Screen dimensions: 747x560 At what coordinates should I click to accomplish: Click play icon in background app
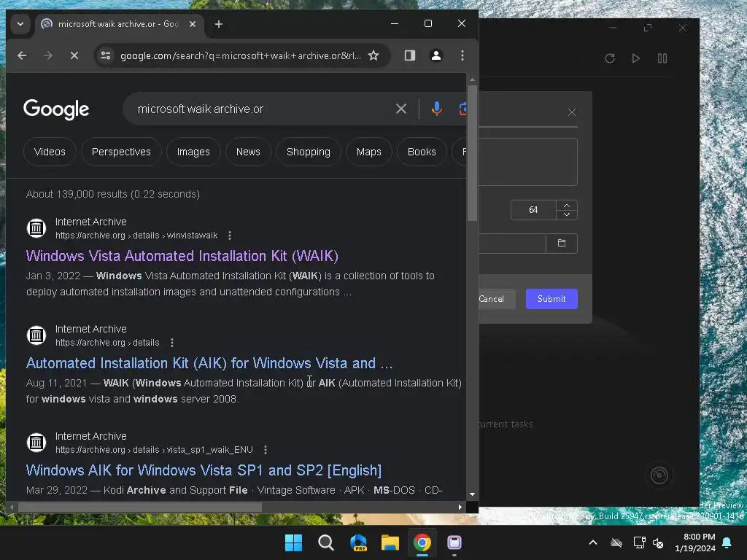(636, 58)
